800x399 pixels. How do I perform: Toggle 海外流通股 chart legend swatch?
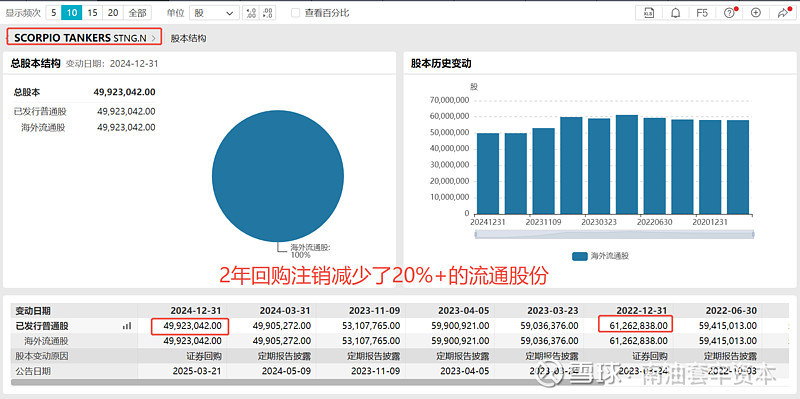[x=580, y=256]
